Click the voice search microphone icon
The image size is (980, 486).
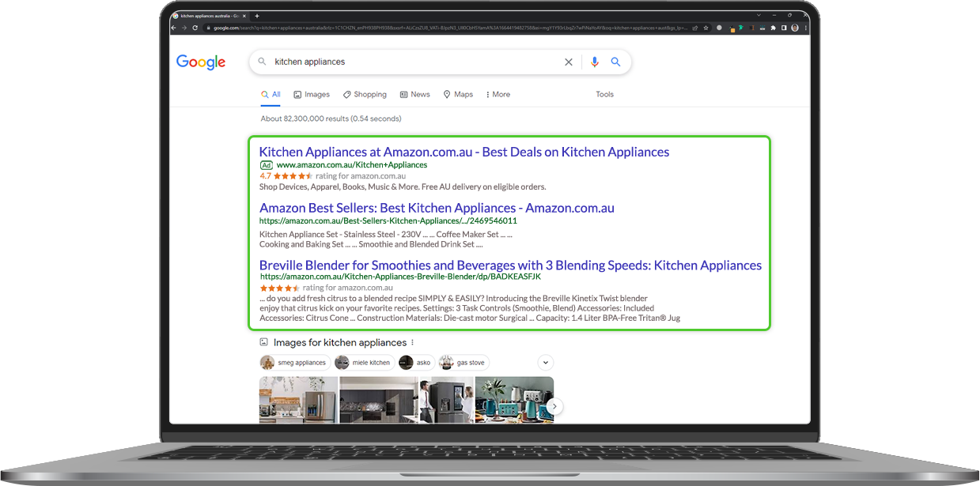tap(594, 62)
